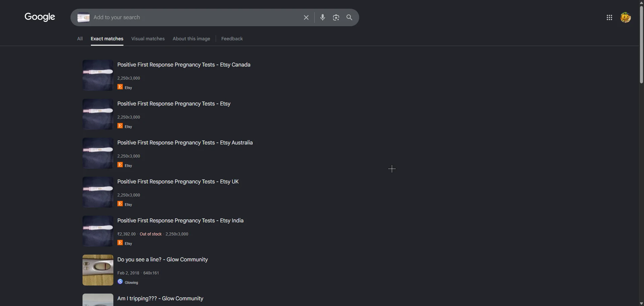Click the Feedback link
The width and height of the screenshot is (644, 306).
click(232, 39)
